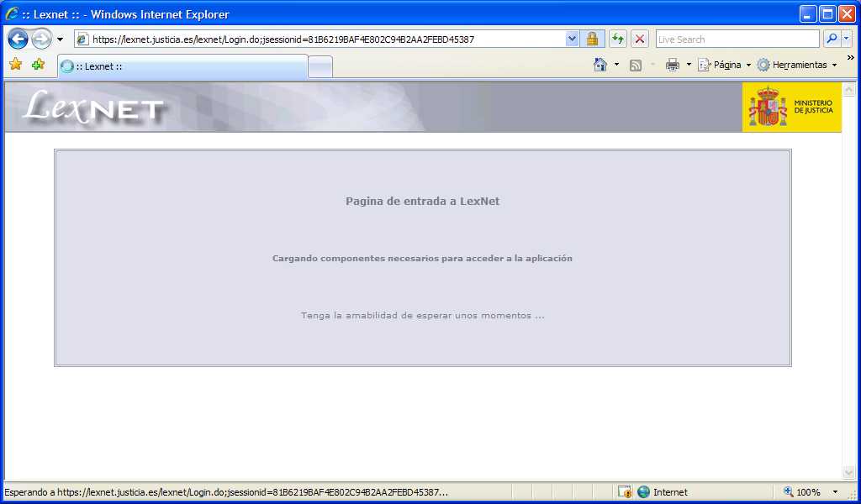
Task: Open the address bar history dropdown
Action: (x=573, y=39)
